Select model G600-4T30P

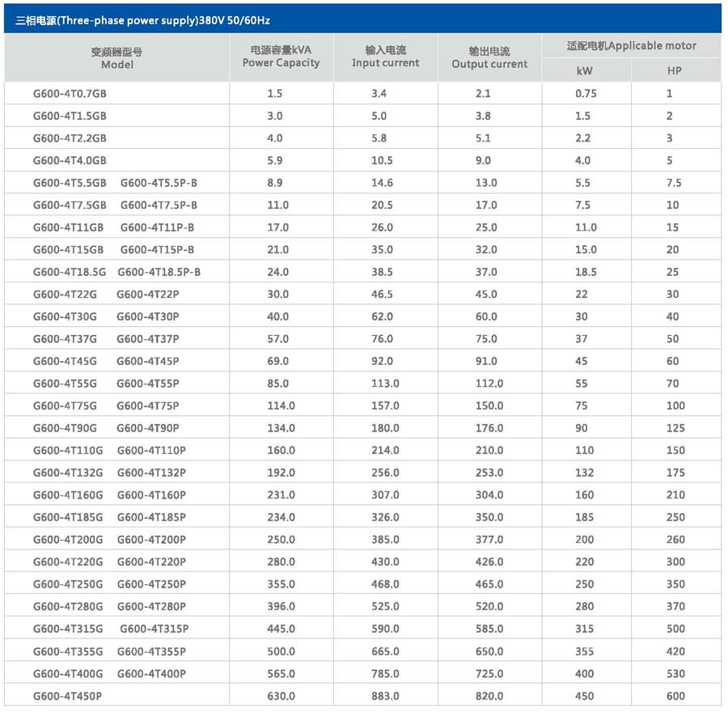point(148,316)
